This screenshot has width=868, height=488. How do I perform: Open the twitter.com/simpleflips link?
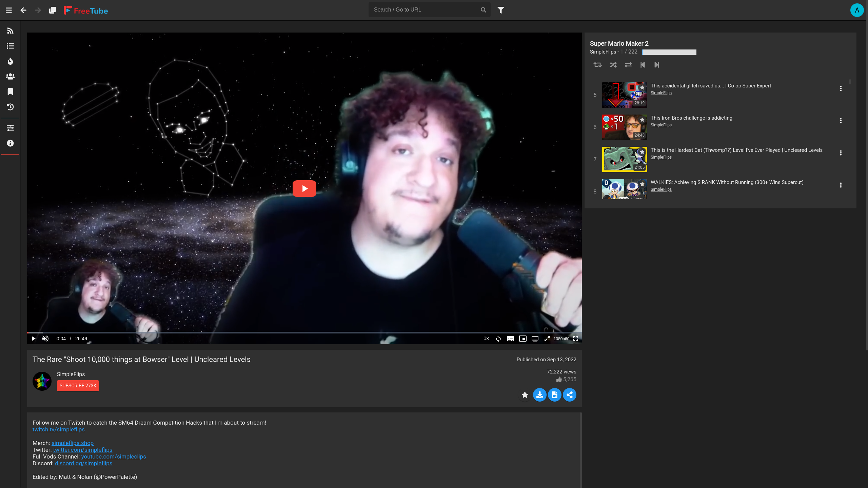(83, 450)
